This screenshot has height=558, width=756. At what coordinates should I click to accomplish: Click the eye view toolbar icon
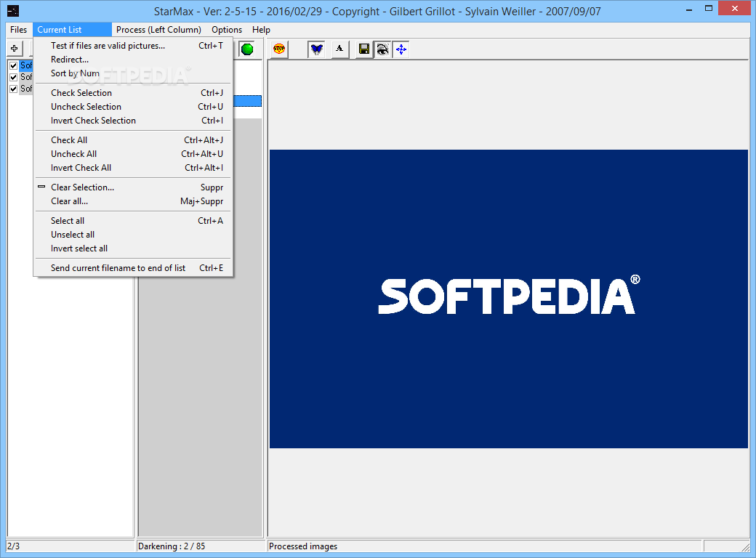pos(383,49)
